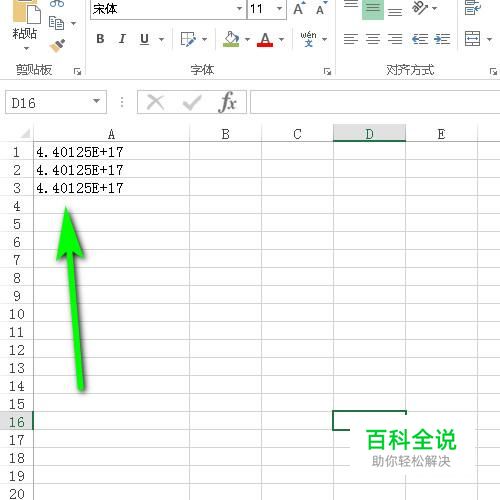This screenshot has width=500, height=500.
Task: Open the font color dropdown arrow
Action: [x=282, y=39]
